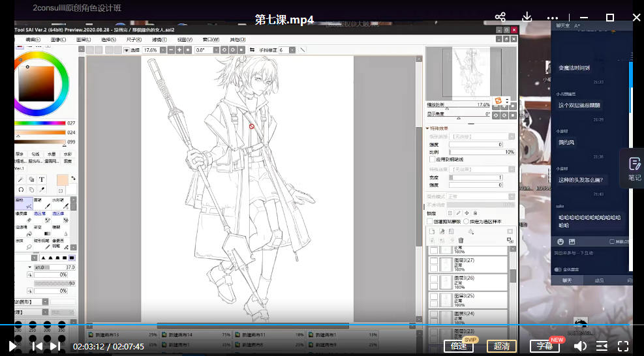Mute the video volume
644x356 pixels.
pyautogui.click(x=579, y=346)
